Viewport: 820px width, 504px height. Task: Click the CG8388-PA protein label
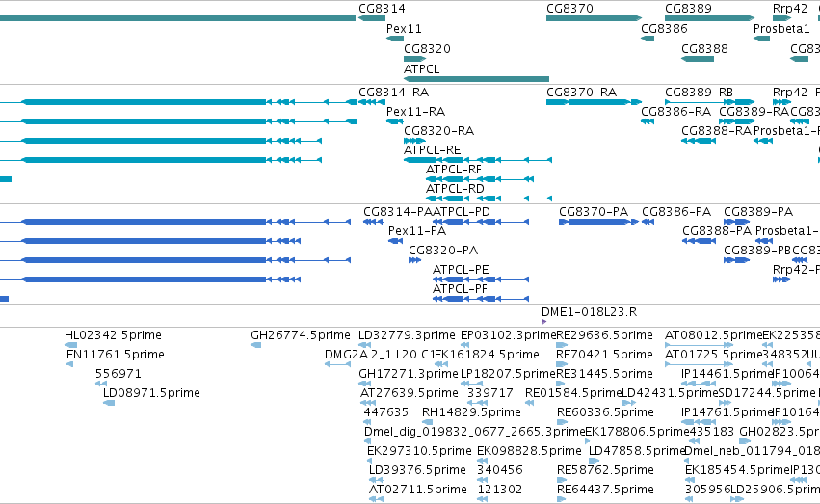pyautogui.click(x=717, y=231)
